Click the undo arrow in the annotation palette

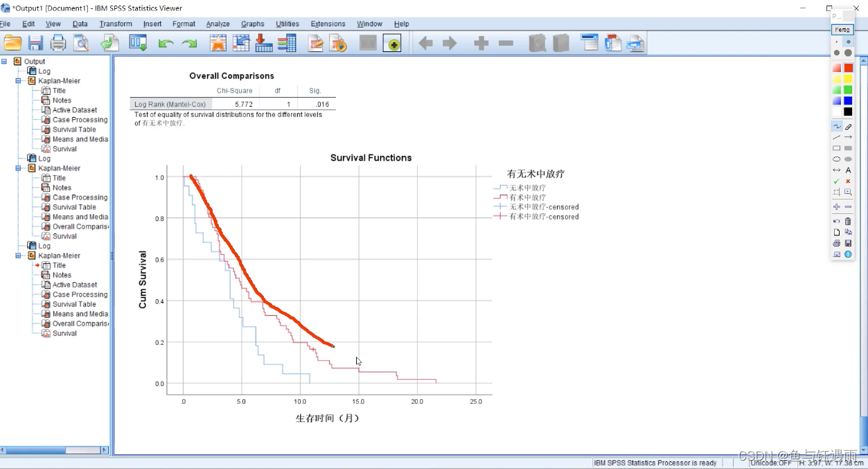tap(837, 221)
